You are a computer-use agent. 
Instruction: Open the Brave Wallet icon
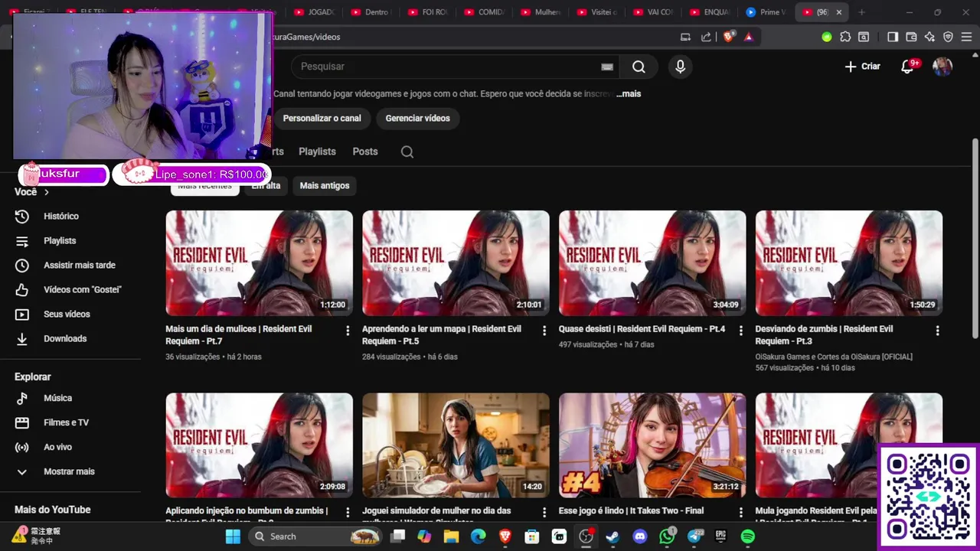(x=911, y=37)
